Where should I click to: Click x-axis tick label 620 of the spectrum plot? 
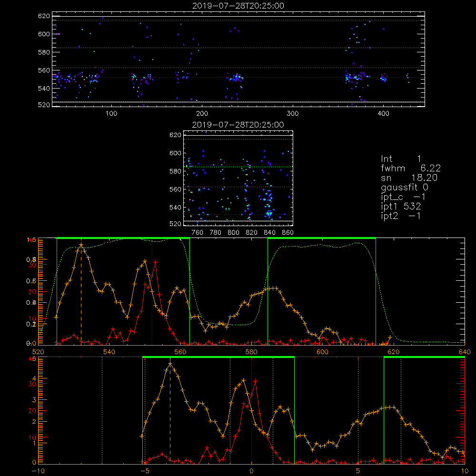[x=394, y=352]
